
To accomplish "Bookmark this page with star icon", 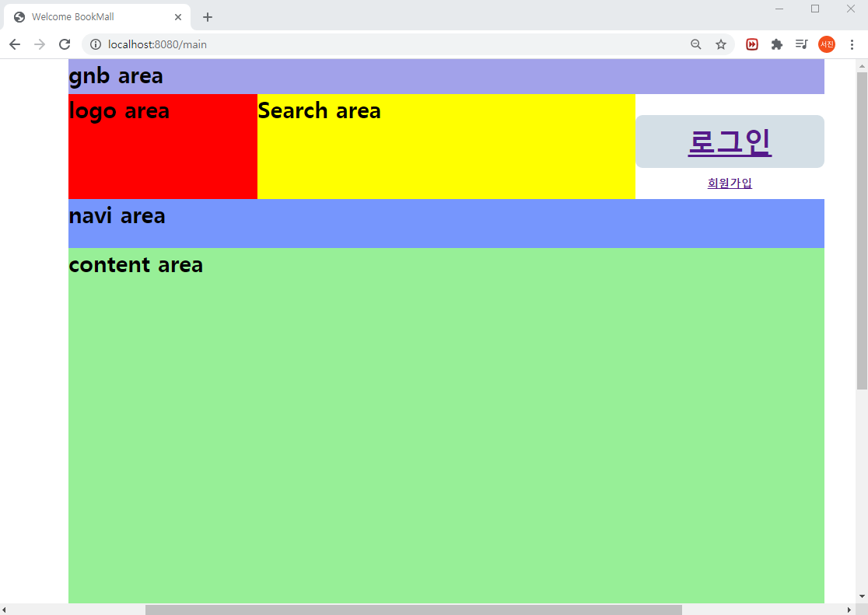I will (721, 44).
